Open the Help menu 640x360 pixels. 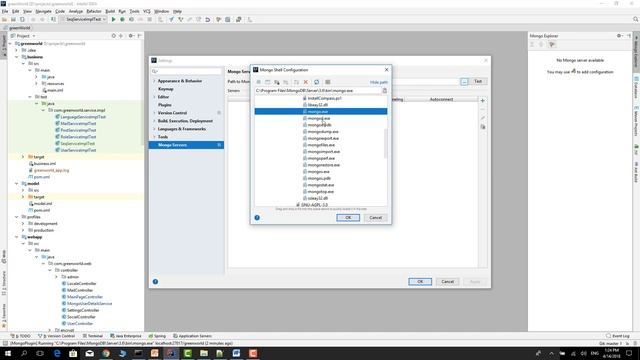[x=177, y=11]
